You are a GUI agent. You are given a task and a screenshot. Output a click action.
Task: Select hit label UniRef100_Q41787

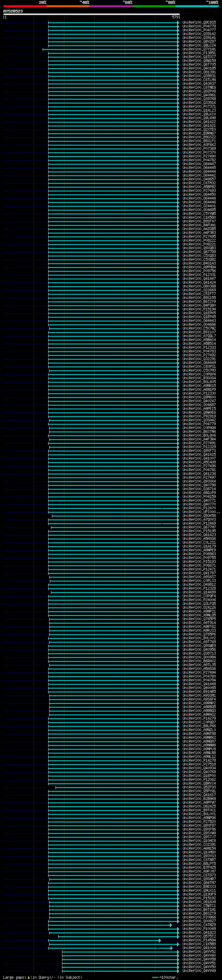[x=199, y=573]
